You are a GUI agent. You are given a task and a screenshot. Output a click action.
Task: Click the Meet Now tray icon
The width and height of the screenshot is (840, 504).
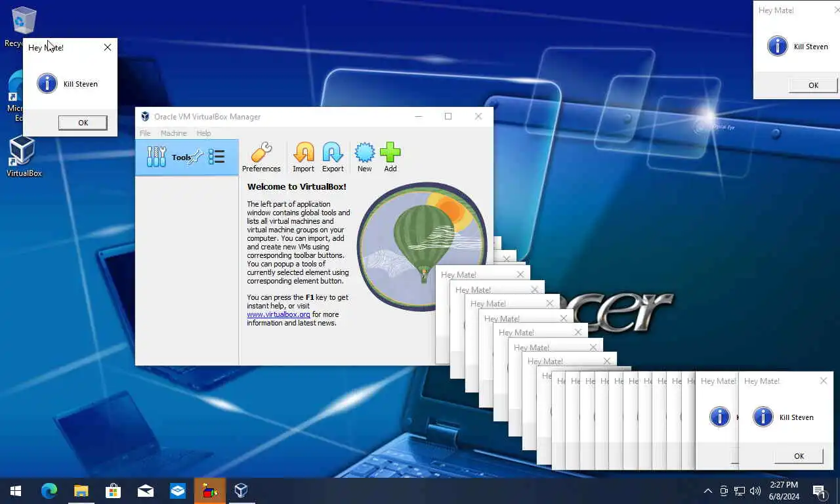(x=724, y=490)
